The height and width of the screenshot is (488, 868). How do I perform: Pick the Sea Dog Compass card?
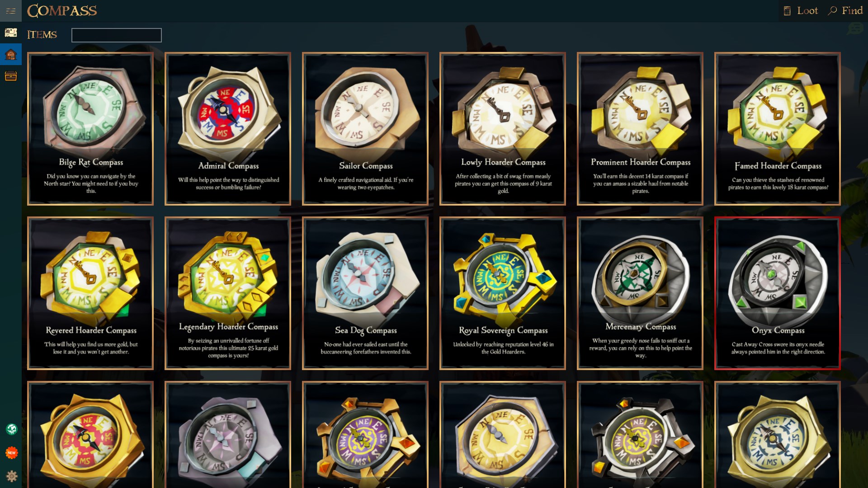click(x=365, y=293)
